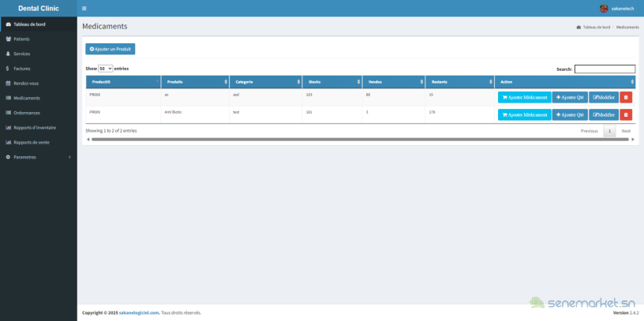The height and width of the screenshot is (321, 644).
Task: Click the Medicaments page heading
Action: pyautogui.click(x=105, y=26)
